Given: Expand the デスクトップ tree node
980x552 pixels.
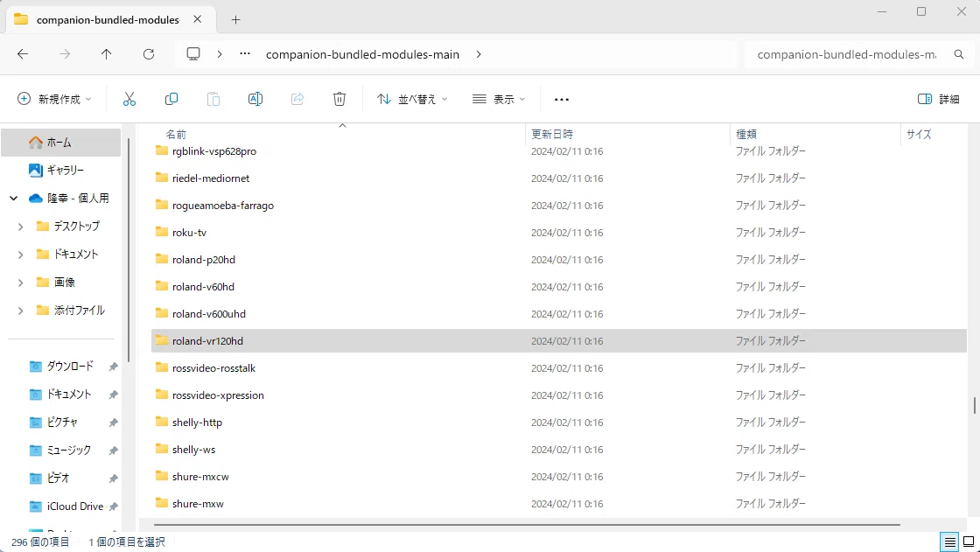Looking at the screenshot, I should pos(21,227).
